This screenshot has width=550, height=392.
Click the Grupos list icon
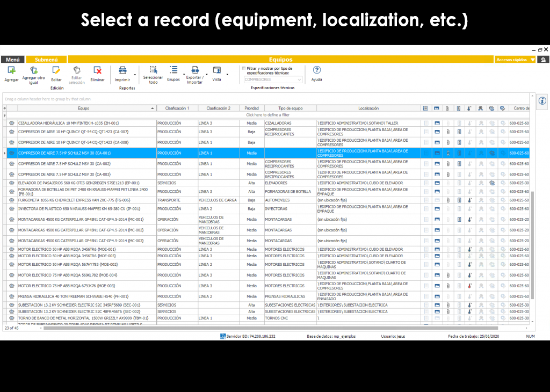[173, 70]
